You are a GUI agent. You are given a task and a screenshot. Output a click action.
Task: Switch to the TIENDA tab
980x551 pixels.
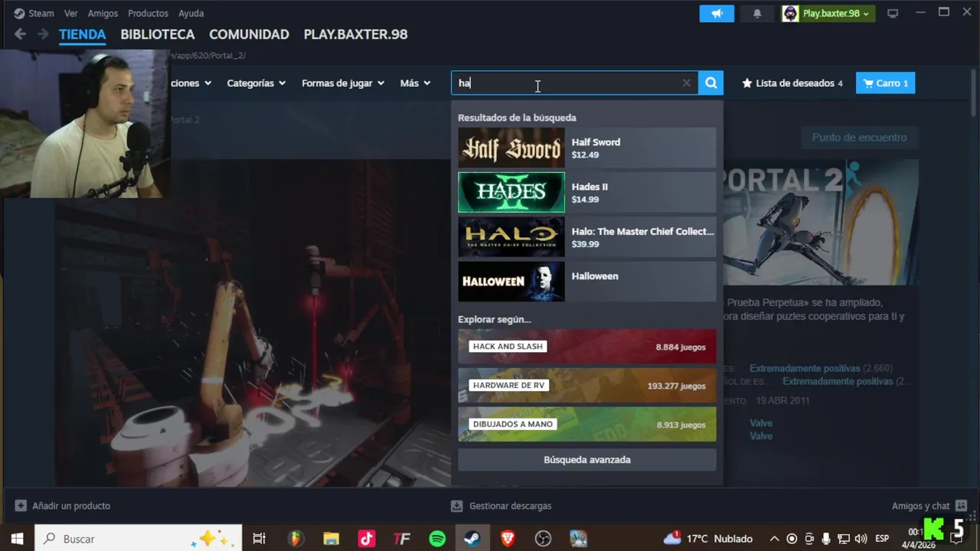point(82,34)
